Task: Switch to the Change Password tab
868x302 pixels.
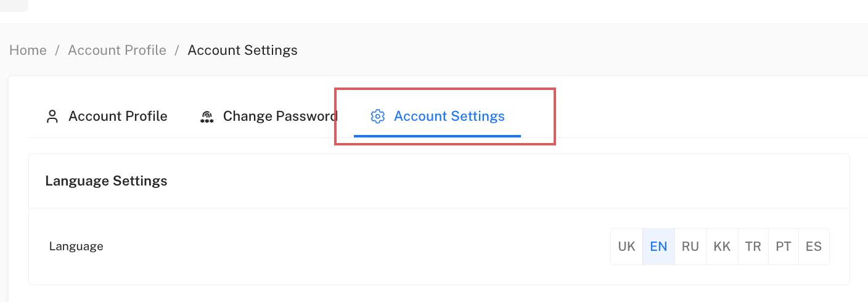Action: pyautogui.click(x=280, y=116)
